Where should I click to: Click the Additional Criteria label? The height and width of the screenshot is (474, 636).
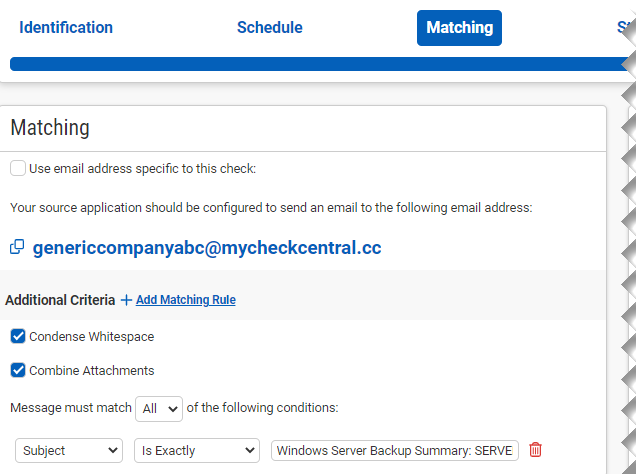(x=60, y=300)
